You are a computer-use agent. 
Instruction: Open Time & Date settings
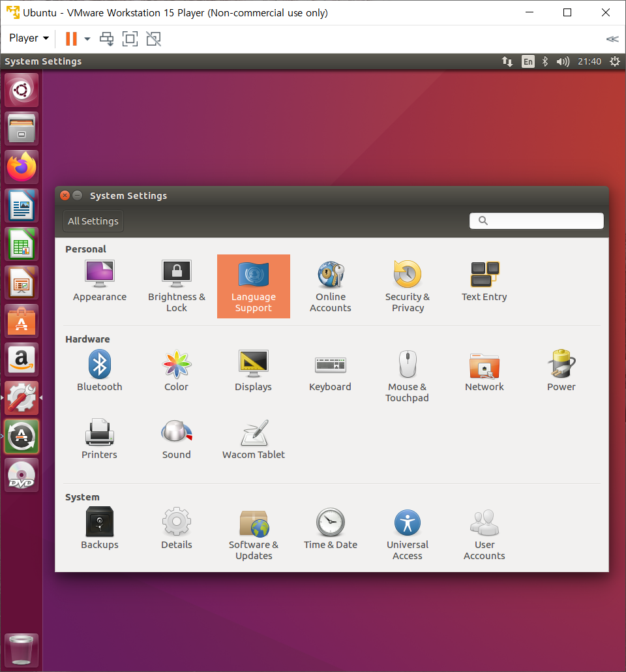(331, 528)
